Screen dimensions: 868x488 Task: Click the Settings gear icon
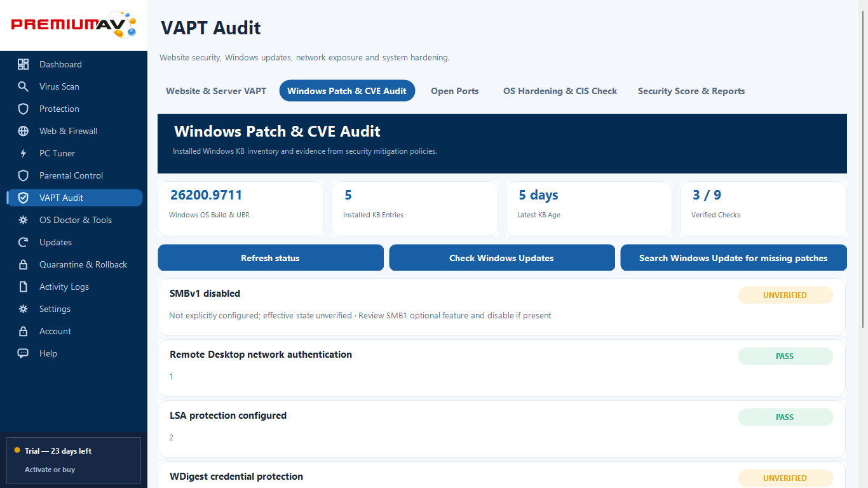tap(24, 309)
